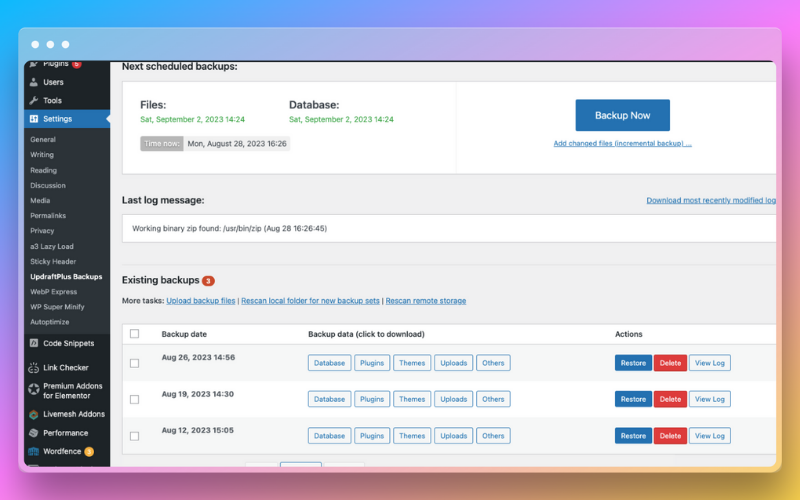Image resolution: width=800 pixels, height=500 pixels.
Task: Click the Wordfence notification badge
Action: (x=89, y=452)
